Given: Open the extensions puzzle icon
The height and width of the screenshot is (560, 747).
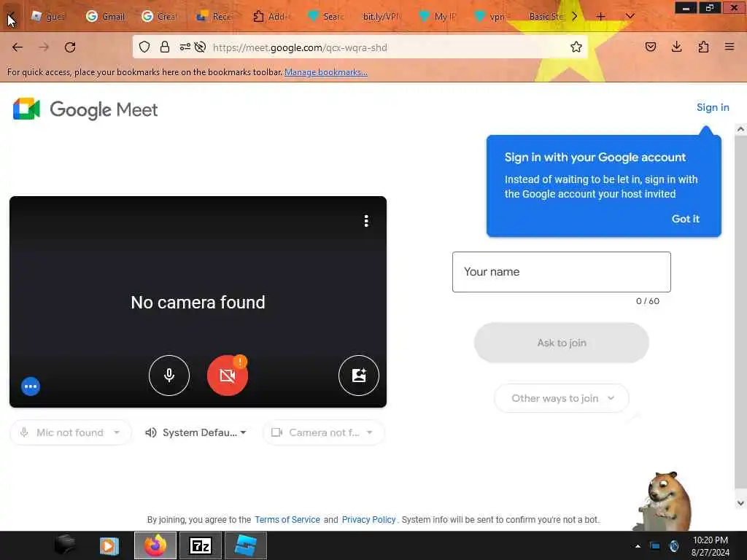Looking at the screenshot, I should tap(703, 47).
